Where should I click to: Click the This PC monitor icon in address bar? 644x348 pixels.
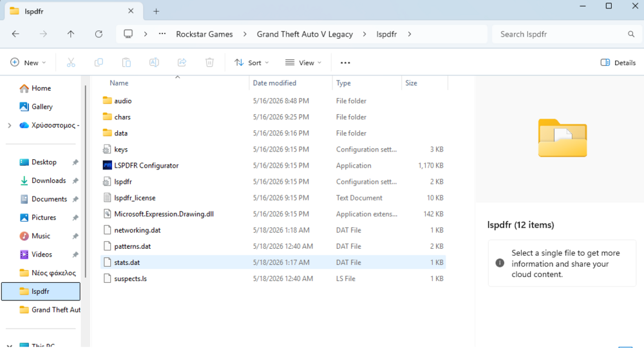pyautogui.click(x=129, y=34)
